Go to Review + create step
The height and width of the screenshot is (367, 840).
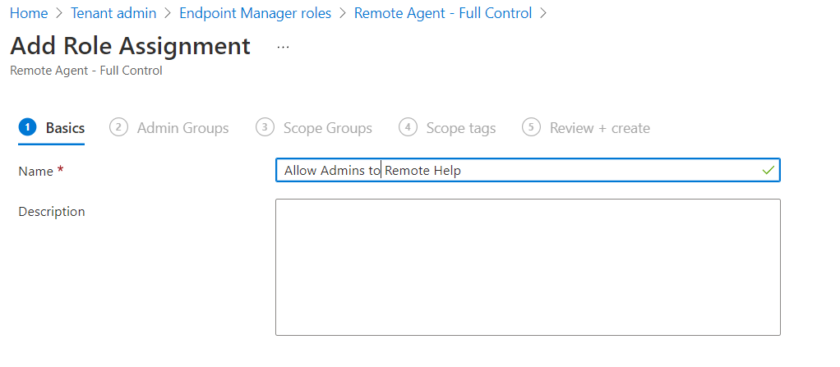coord(586,128)
